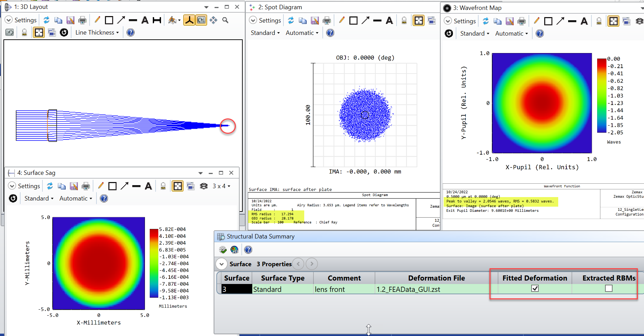The image size is (644, 336).
Task: Toggle the axis triad display in 3D Layout
Action: point(189,20)
